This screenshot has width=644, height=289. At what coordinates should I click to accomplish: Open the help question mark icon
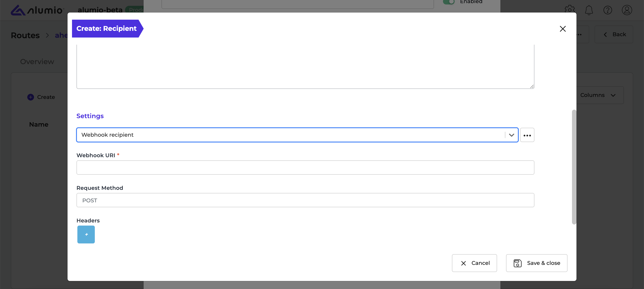tap(608, 10)
